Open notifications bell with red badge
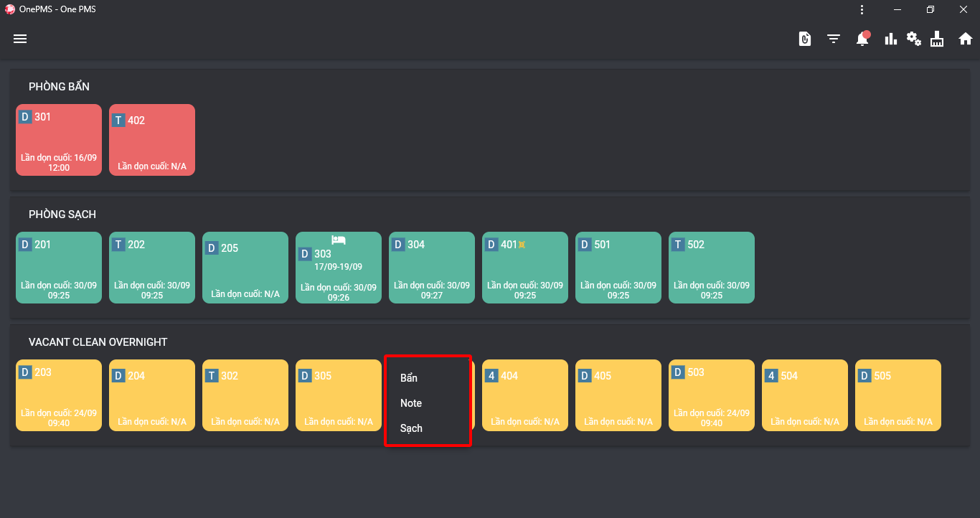980x518 pixels. [862, 39]
